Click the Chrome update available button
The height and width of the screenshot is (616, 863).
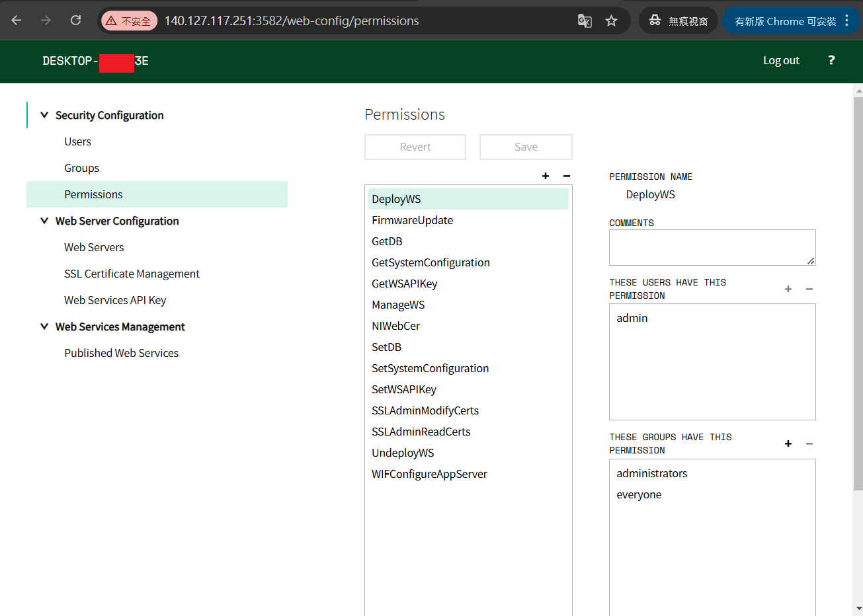785,21
